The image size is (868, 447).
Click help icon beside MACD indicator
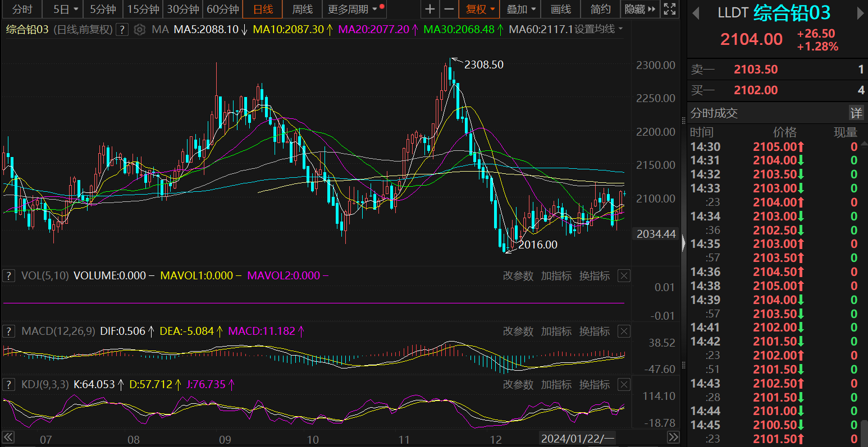(x=9, y=331)
